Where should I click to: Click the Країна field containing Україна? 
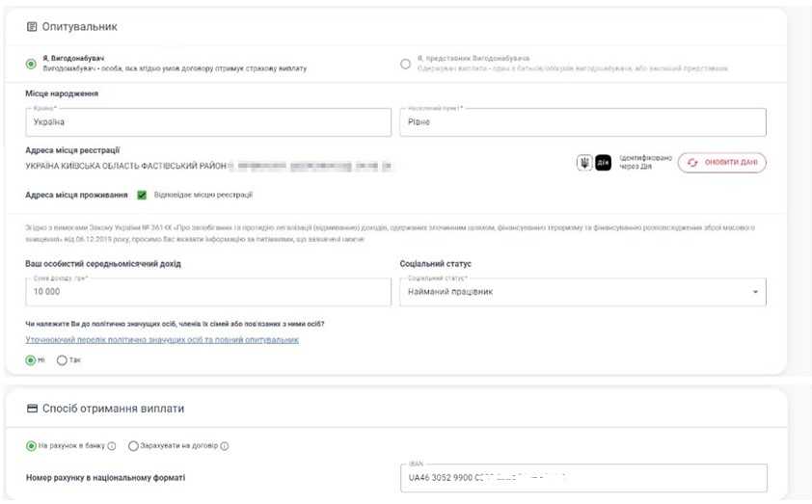pyautogui.click(x=208, y=122)
